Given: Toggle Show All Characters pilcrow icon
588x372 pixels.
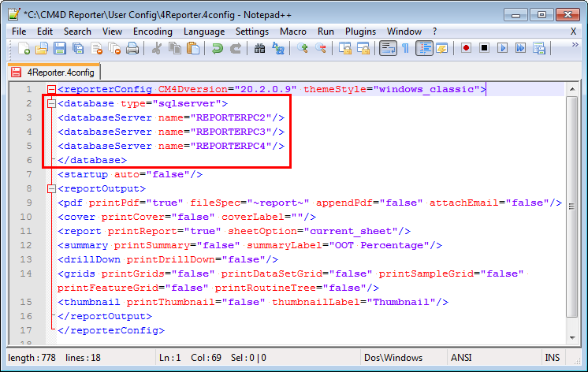Looking at the screenshot, I should 406,48.
